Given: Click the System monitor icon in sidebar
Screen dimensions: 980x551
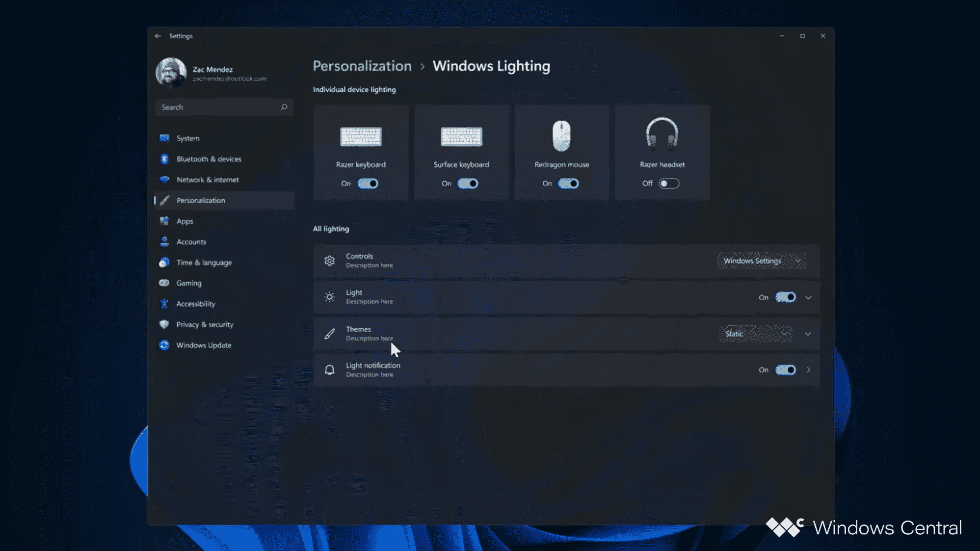Looking at the screenshot, I should click(164, 138).
